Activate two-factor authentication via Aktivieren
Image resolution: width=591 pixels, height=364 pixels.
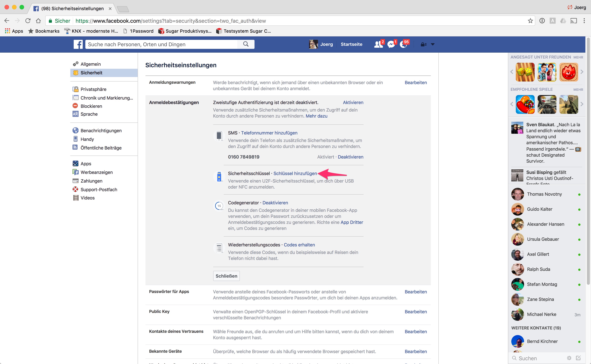[353, 103]
